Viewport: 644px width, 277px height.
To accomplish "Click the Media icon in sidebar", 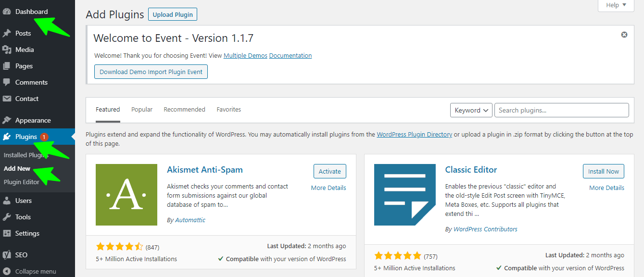I will (7, 50).
